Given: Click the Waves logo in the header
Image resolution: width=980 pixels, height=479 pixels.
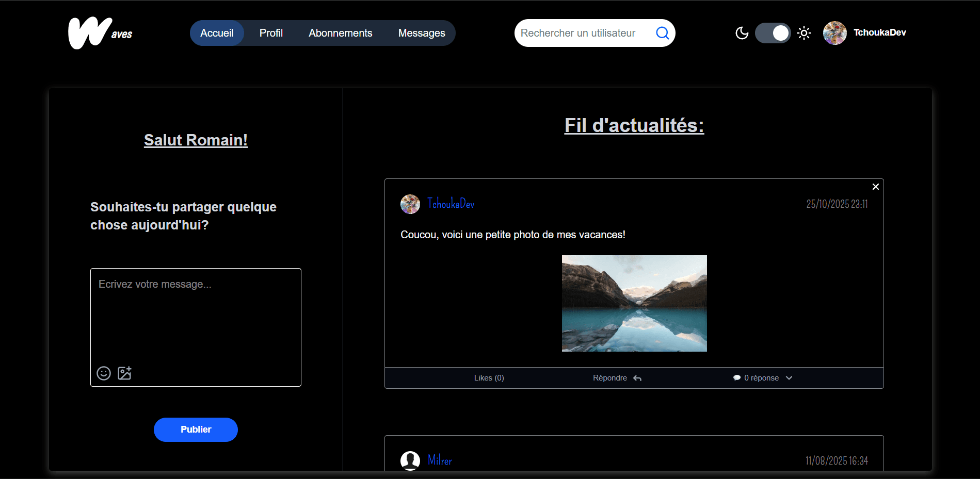Looking at the screenshot, I should tap(100, 33).
